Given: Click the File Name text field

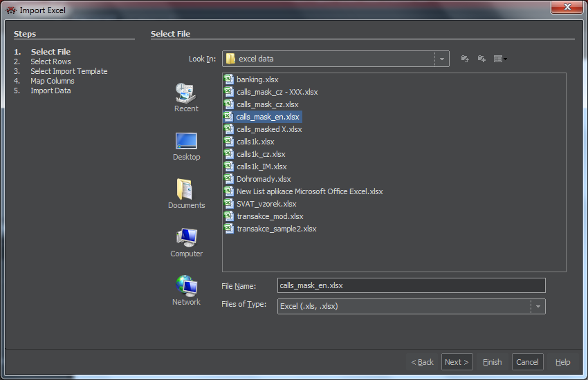Looking at the screenshot, I should [x=411, y=285].
